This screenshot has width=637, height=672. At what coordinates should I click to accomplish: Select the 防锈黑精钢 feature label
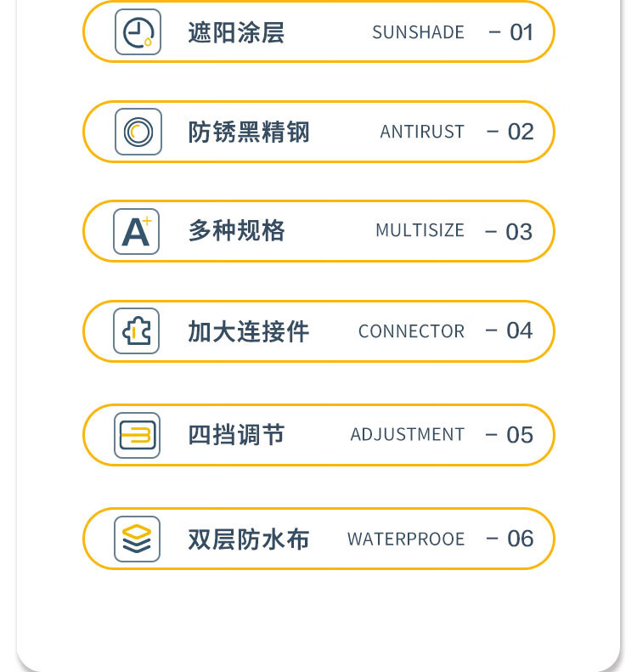(x=249, y=132)
